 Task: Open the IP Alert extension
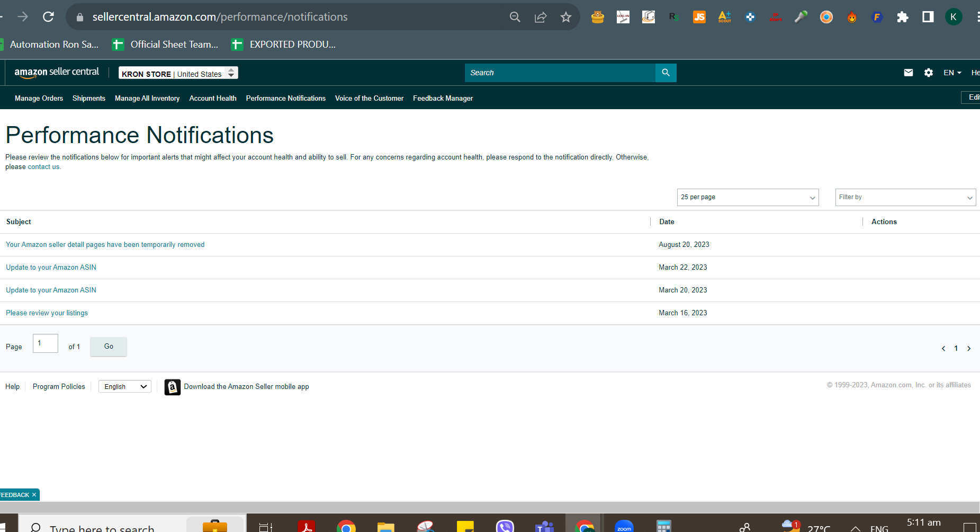pyautogui.click(x=776, y=17)
